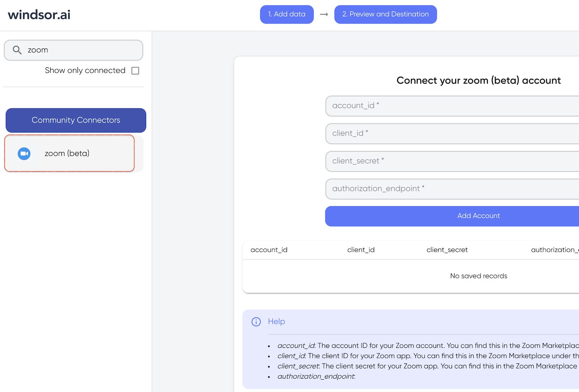Open the windsor.ai logo home link
Viewport: 579px width, 392px height.
pos(39,15)
